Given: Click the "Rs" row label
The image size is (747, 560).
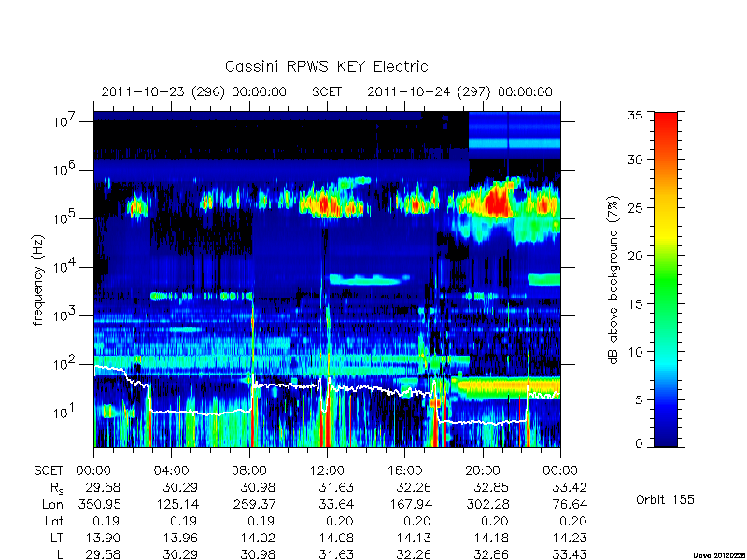Looking at the screenshot, I should coord(57,488).
